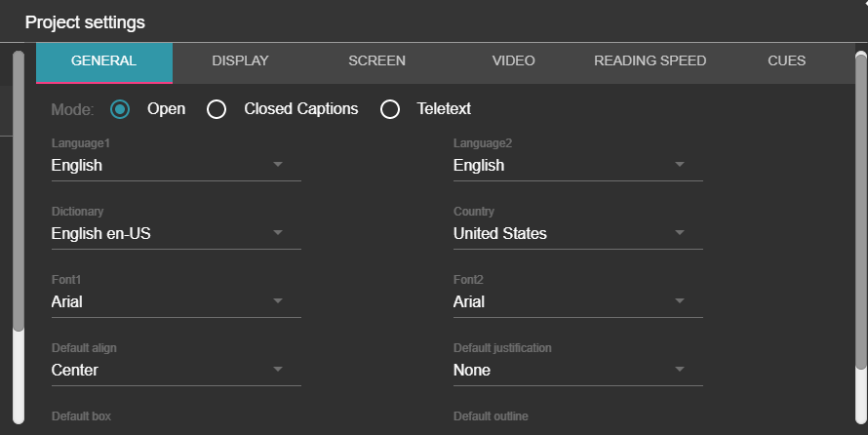Image resolution: width=868 pixels, height=435 pixels.
Task: Open the DISPLAY tab
Action: (240, 60)
